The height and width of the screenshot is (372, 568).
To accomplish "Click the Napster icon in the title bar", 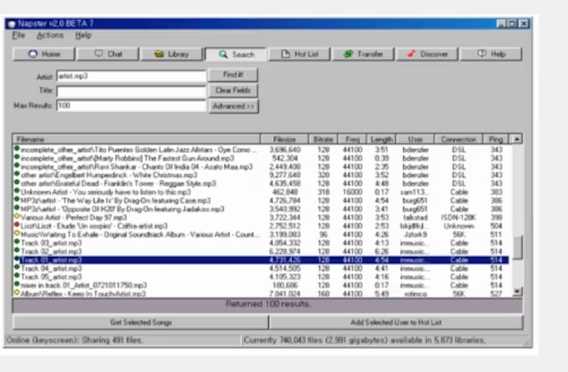I will 11,24.
